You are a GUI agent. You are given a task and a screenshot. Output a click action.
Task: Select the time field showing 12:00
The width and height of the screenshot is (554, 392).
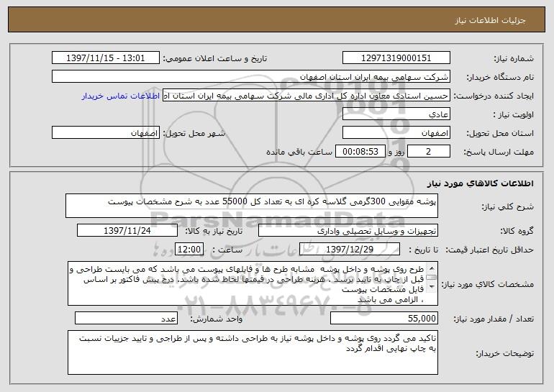pyautogui.click(x=189, y=250)
